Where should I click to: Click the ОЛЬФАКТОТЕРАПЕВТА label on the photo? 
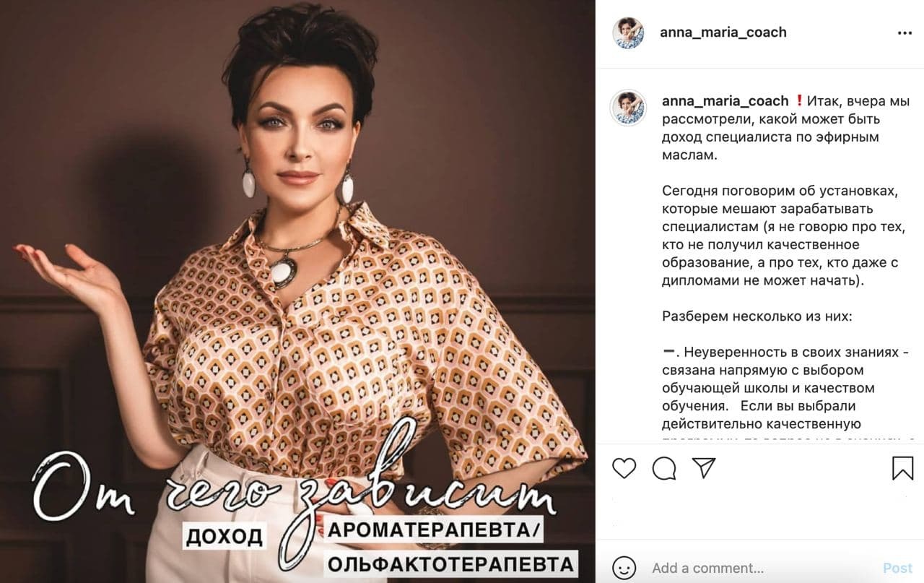(453, 563)
